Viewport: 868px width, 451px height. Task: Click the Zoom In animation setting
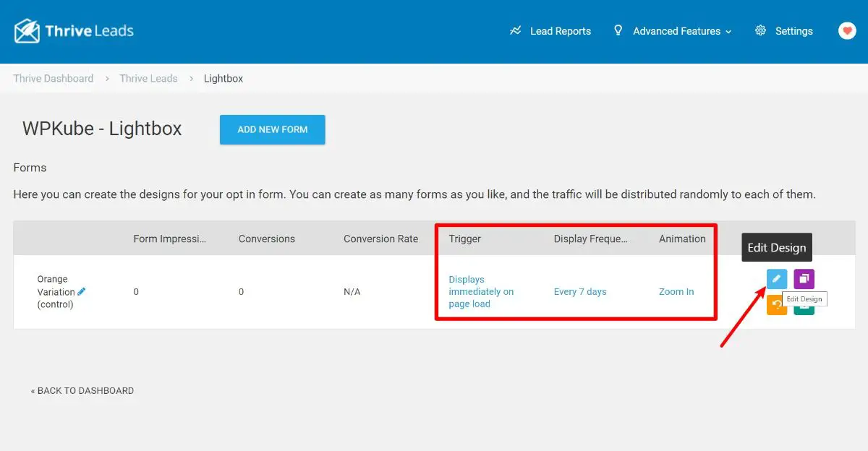click(676, 291)
